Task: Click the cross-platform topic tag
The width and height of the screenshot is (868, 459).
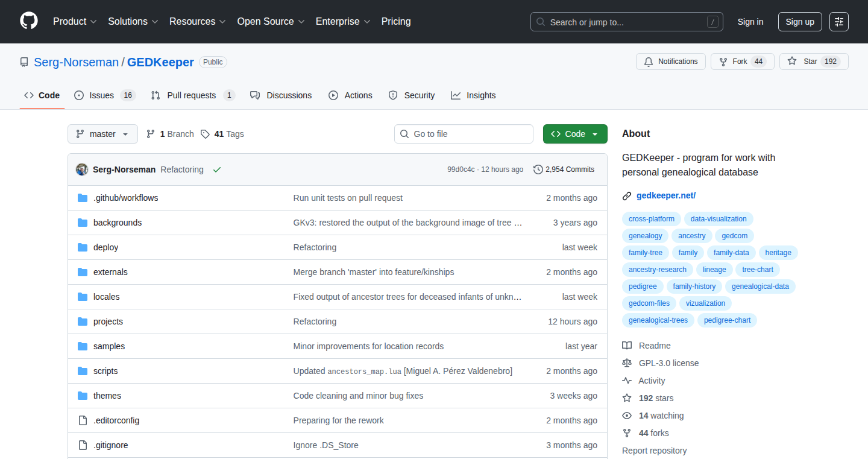Action: coord(652,219)
